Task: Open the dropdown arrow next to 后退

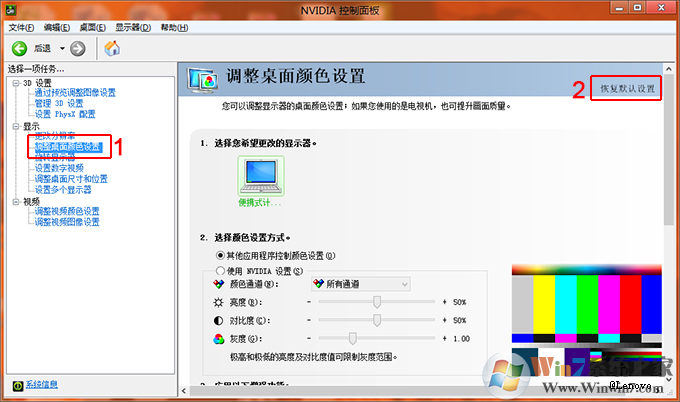Action: tap(62, 49)
